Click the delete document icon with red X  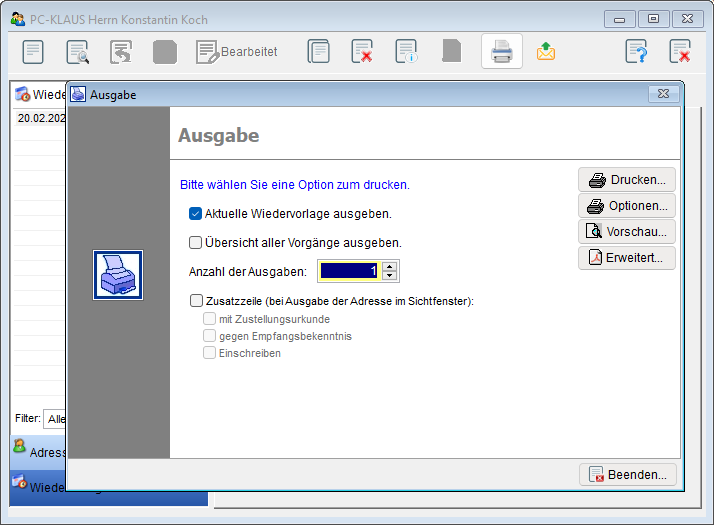[x=362, y=51]
